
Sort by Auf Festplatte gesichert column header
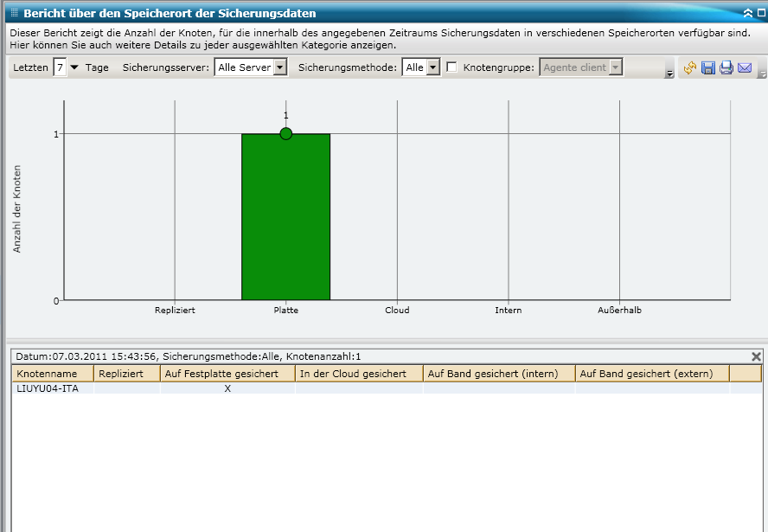click(x=227, y=374)
